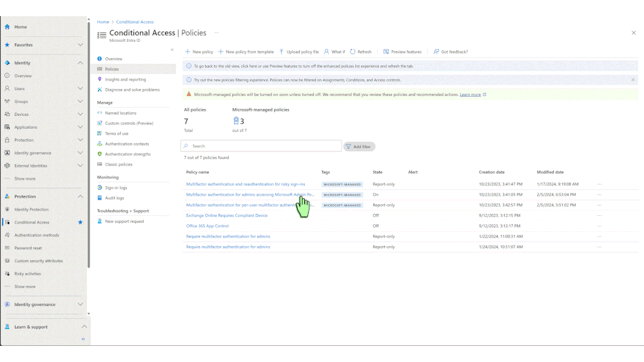Image resolution: width=644 pixels, height=362 pixels.
Task: Open the Exchange Online Requires Compliant Device policy
Action: (227, 216)
